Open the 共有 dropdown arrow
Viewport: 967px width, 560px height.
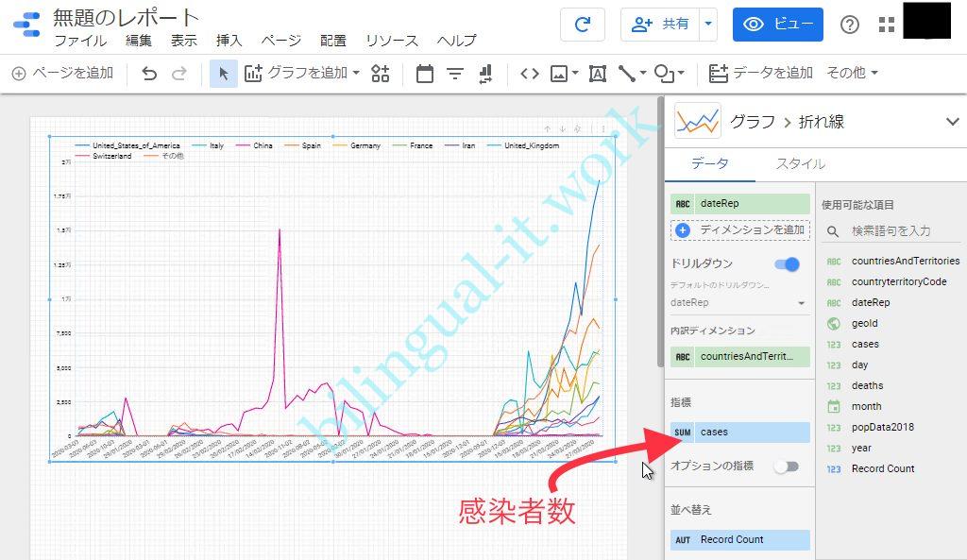[x=708, y=25]
